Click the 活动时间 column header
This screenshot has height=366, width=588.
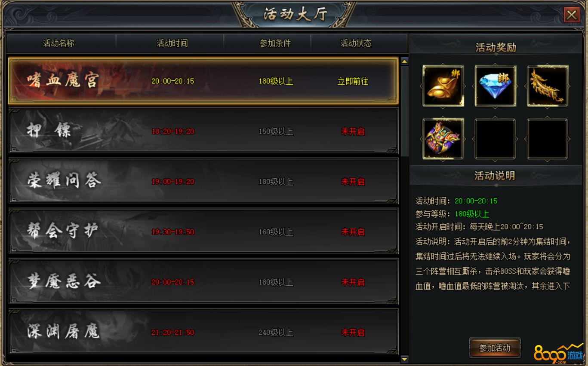point(172,43)
